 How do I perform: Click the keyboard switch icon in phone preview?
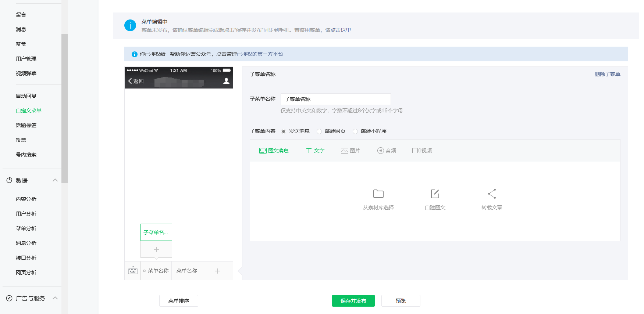(x=133, y=271)
